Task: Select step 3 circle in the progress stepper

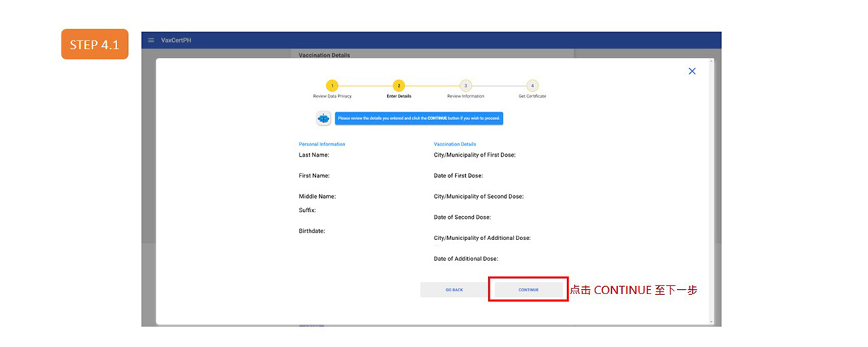Action: coord(465,86)
